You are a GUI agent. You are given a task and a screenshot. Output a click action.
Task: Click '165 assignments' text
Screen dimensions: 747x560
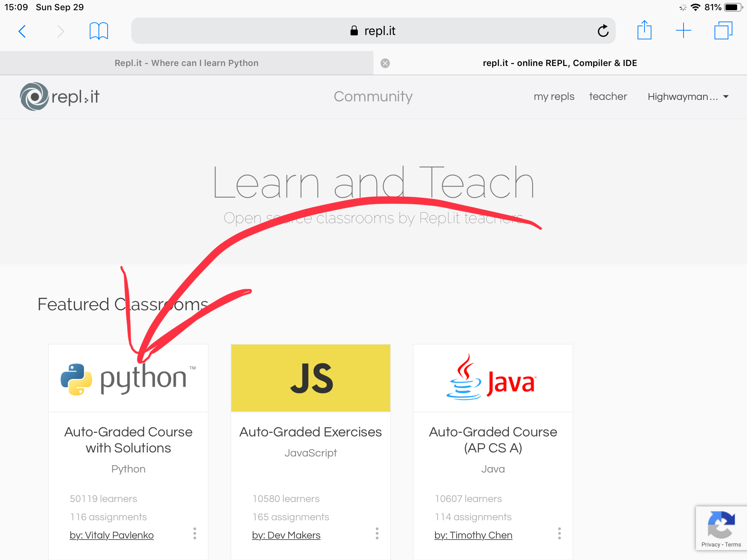pos(291,517)
